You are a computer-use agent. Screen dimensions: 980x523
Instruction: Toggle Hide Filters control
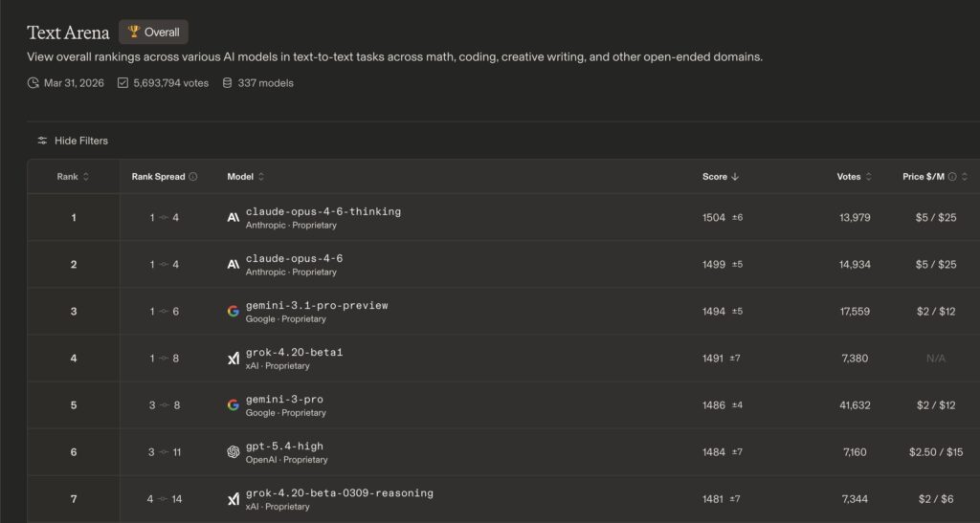tap(73, 141)
